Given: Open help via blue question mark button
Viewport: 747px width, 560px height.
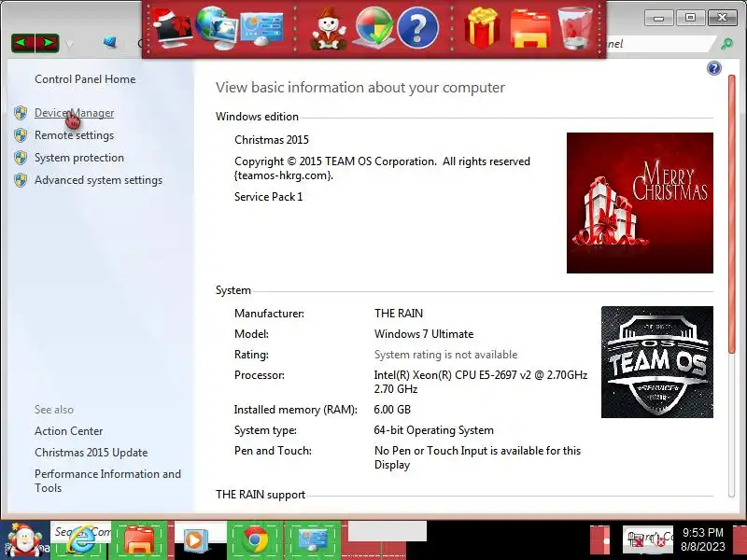Looking at the screenshot, I should 713,68.
